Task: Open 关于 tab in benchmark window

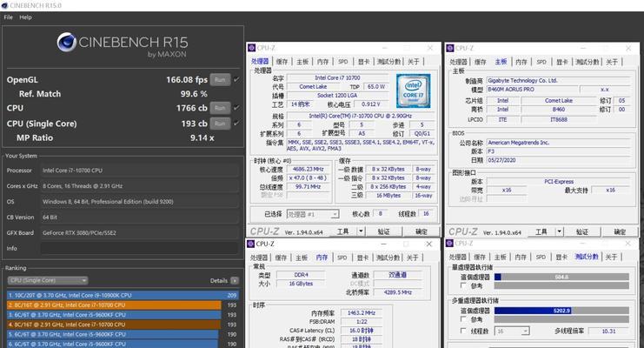Action: coord(611,258)
